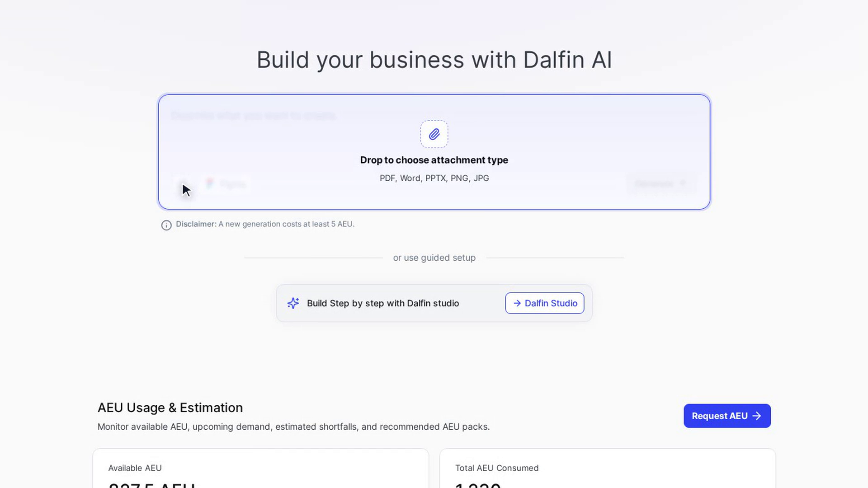868x488 pixels.
Task: Click the arrow icon in Dalfin Studio button
Action: click(517, 303)
